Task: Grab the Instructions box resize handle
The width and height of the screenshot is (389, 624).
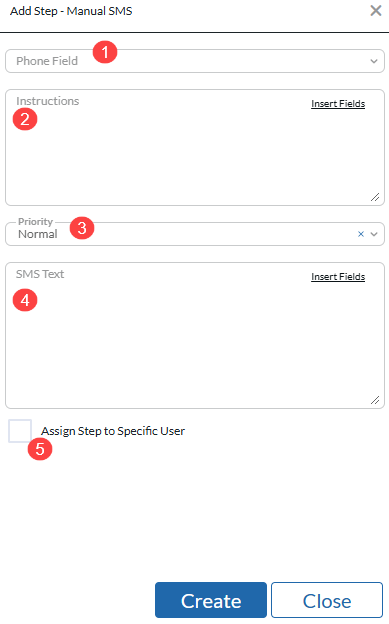Action: tap(375, 197)
